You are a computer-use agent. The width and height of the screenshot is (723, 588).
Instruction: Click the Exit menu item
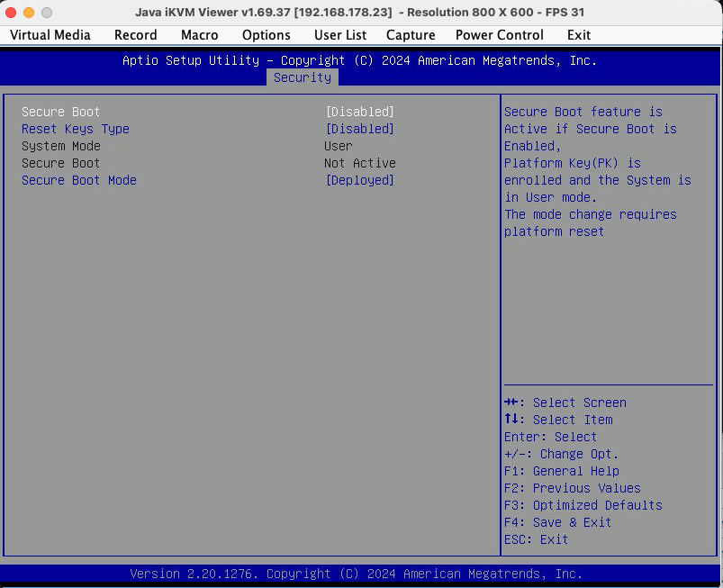tap(579, 35)
